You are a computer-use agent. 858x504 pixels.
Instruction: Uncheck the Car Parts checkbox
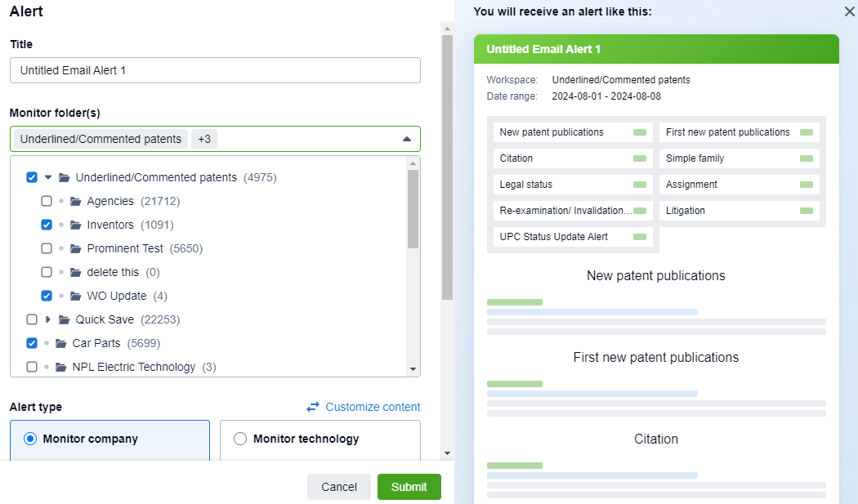[x=32, y=343]
